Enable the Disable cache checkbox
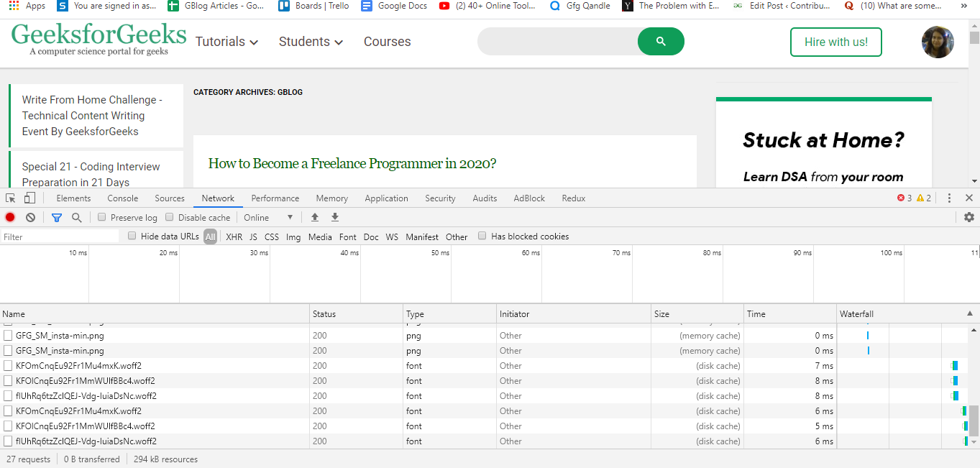Viewport: 980px width, 468px height. pyautogui.click(x=170, y=217)
